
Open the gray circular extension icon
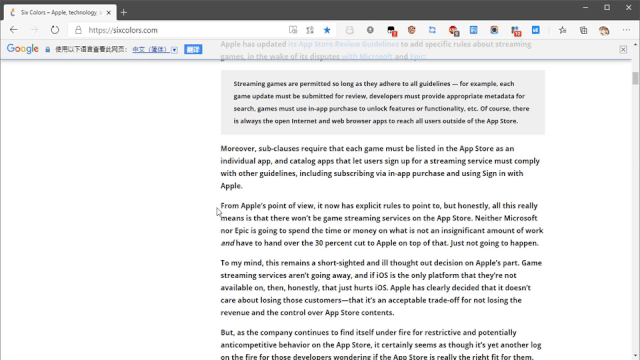pyautogui.click(x=370, y=30)
